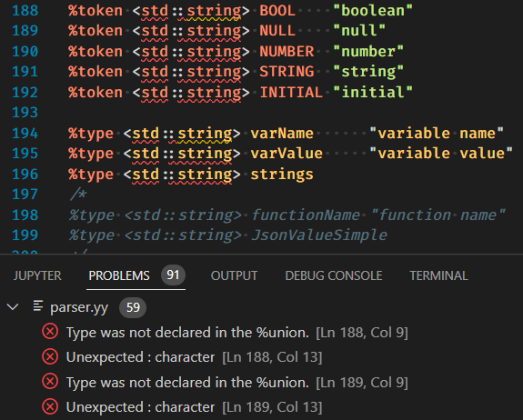
Task: Click line number 194 in gutter
Action: [x=25, y=133]
